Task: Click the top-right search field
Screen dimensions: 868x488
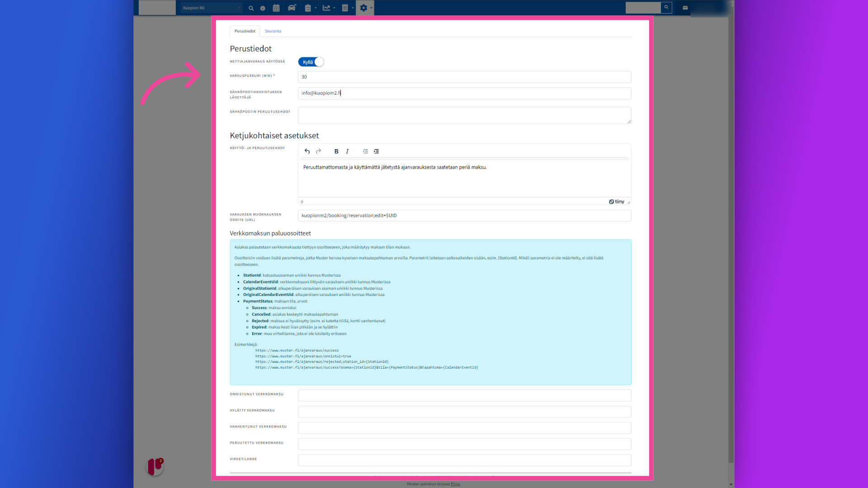Action: [x=643, y=8]
